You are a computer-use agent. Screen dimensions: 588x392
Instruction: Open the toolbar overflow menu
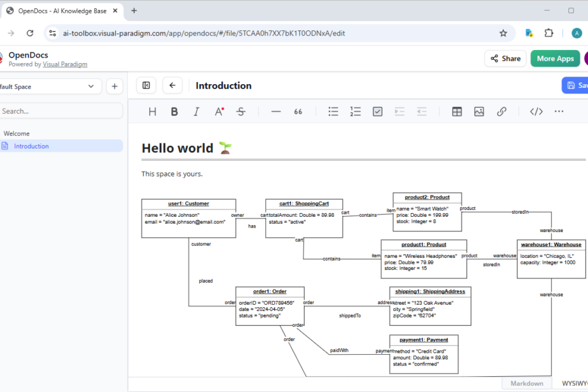click(559, 111)
